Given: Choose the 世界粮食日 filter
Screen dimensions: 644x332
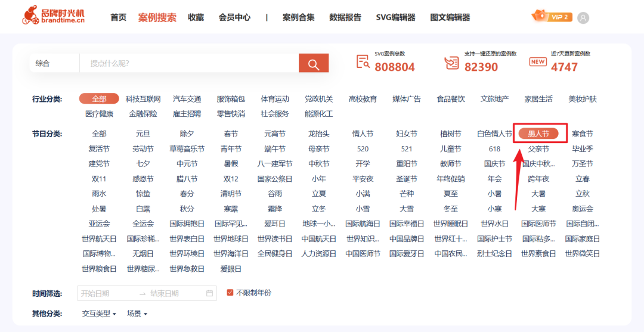Looking at the screenshot, I should 99,269.
